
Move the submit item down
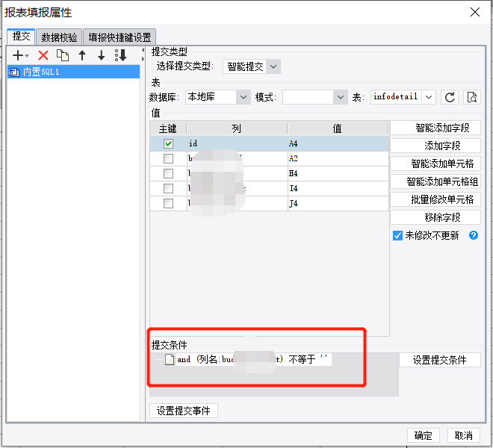click(x=102, y=55)
